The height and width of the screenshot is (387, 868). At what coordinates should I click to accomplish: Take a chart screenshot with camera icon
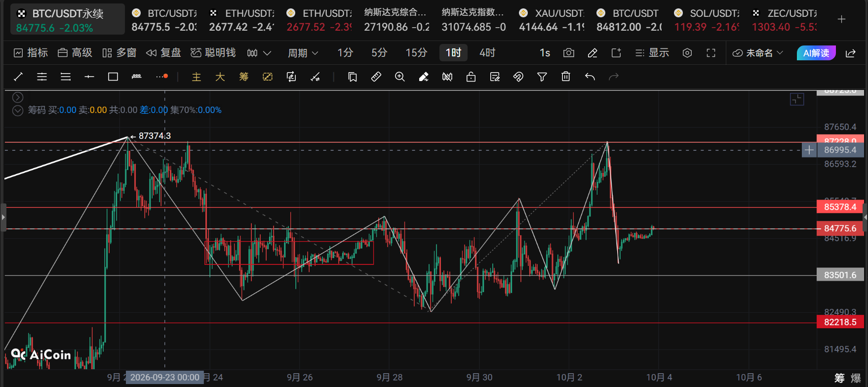pos(569,53)
